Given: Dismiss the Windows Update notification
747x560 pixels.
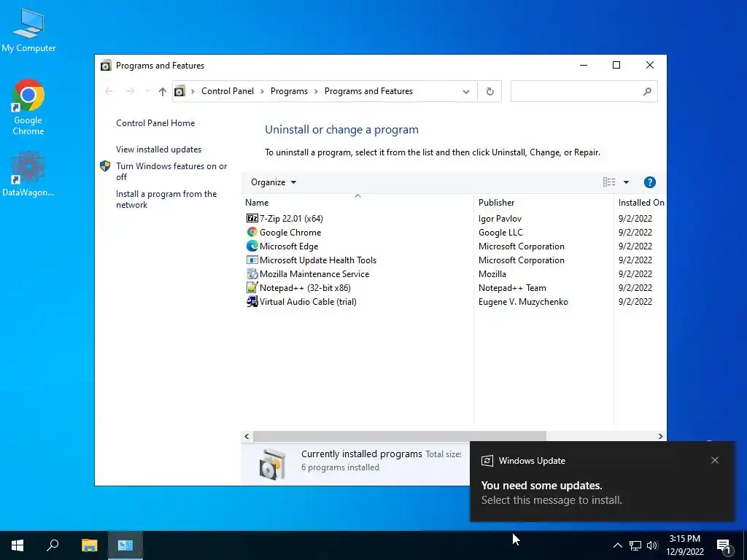Looking at the screenshot, I should point(715,460).
